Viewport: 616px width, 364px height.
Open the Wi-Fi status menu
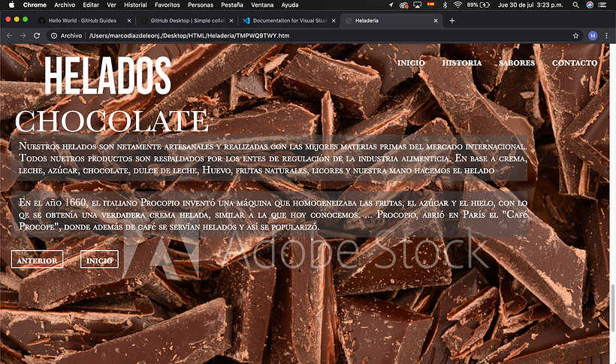457,5
